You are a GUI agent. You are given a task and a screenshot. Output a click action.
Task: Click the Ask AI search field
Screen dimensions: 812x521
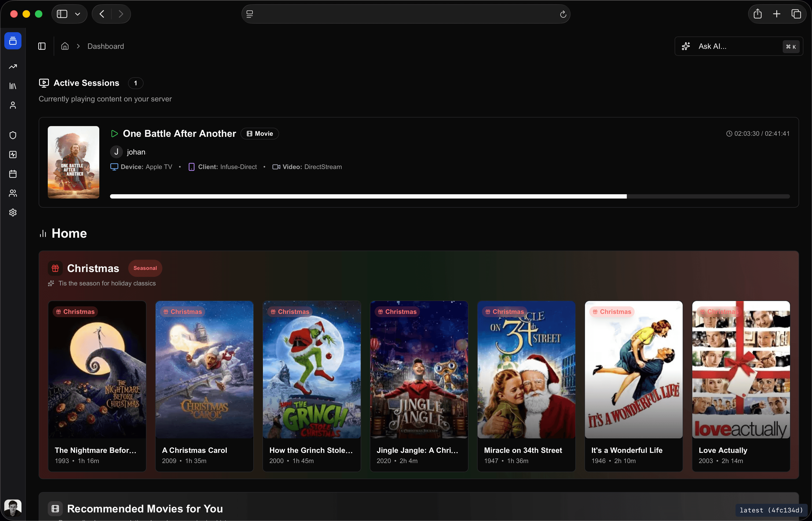point(738,46)
